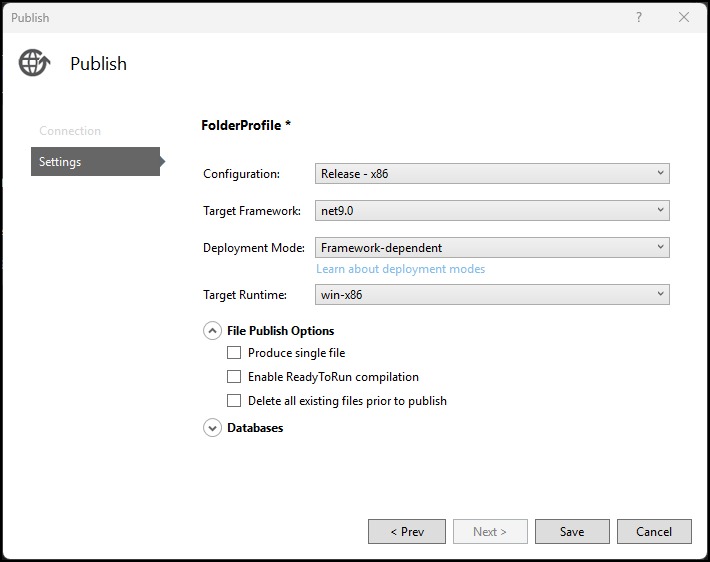Open the Release - x86 Configuration combo box
The image size is (710, 562).
pos(492,173)
